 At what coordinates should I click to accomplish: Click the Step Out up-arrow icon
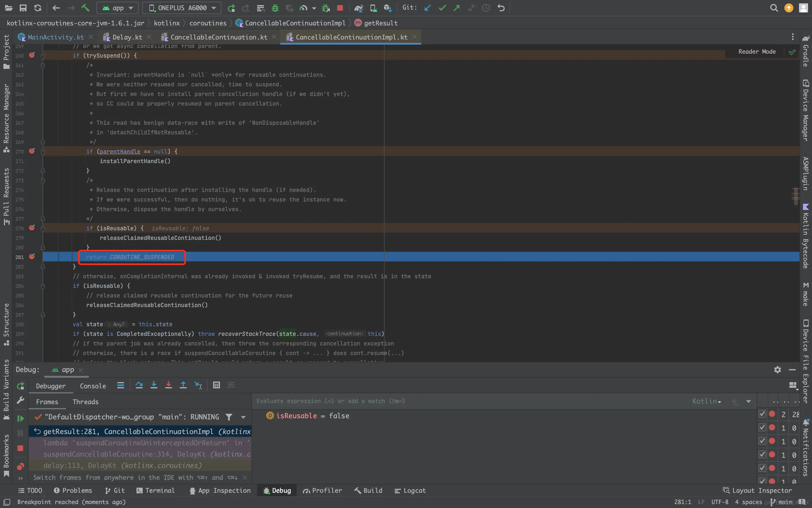point(183,385)
